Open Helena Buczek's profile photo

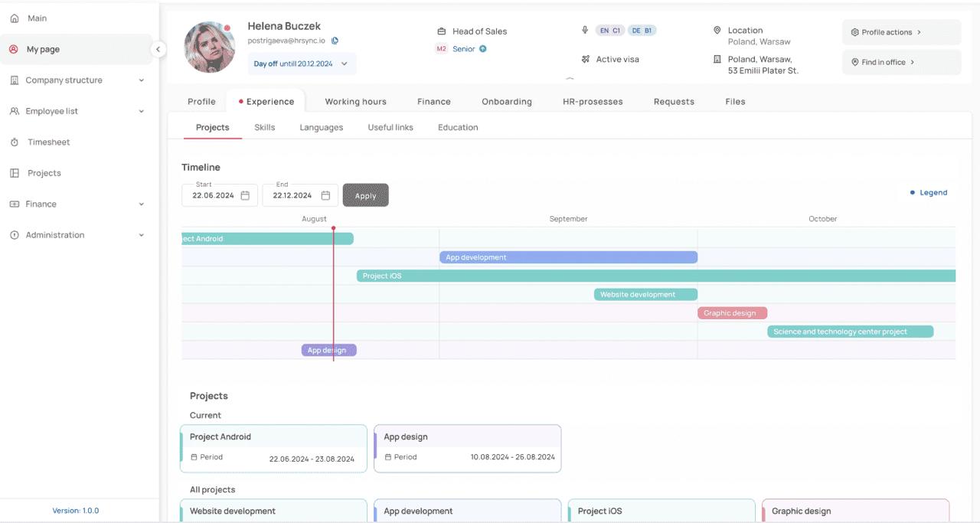(x=210, y=47)
